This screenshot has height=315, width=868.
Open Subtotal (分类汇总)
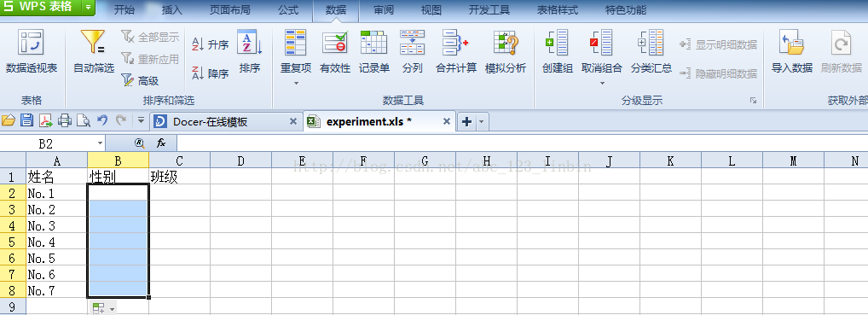pos(651,52)
